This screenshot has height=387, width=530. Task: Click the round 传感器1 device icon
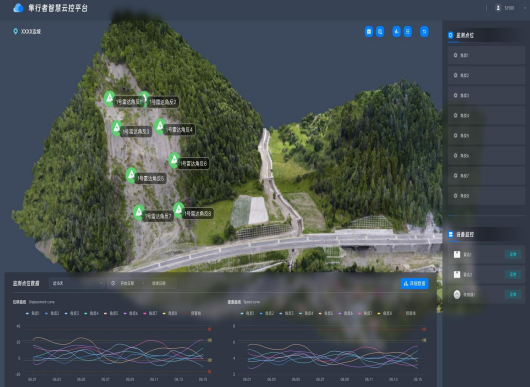[457, 294]
